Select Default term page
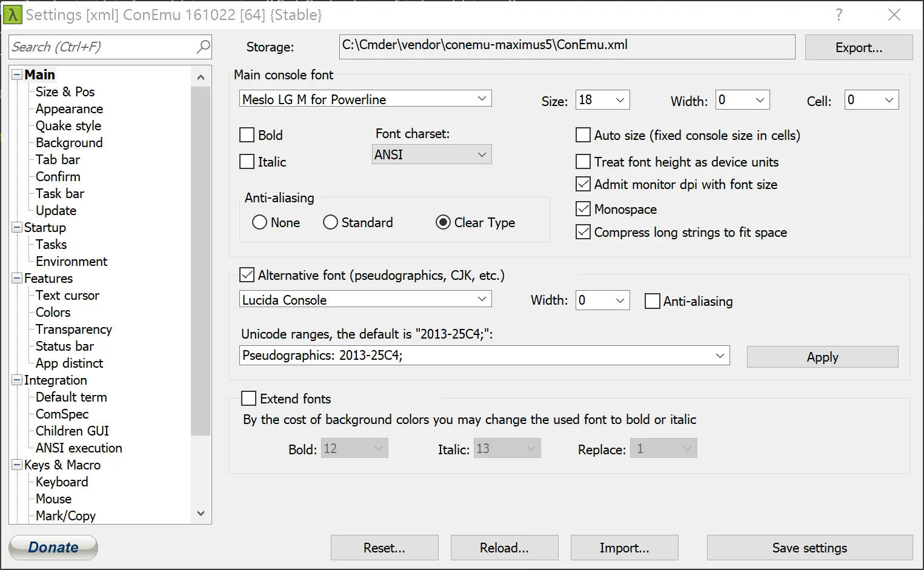 coord(71,397)
